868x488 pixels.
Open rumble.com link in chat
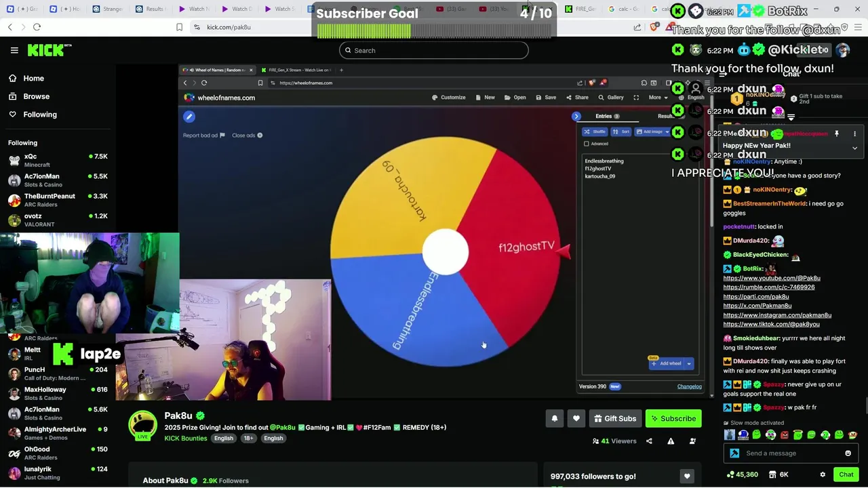point(769,287)
